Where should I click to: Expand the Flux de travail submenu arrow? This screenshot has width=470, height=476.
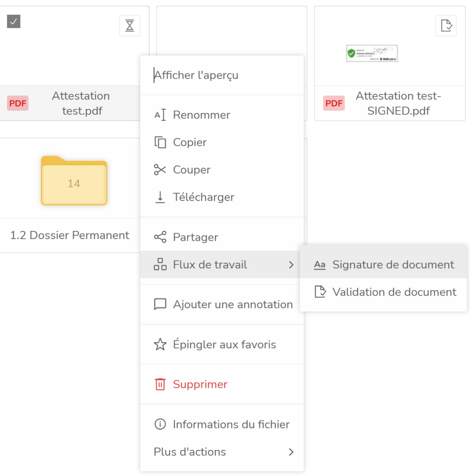pyautogui.click(x=291, y=265)
